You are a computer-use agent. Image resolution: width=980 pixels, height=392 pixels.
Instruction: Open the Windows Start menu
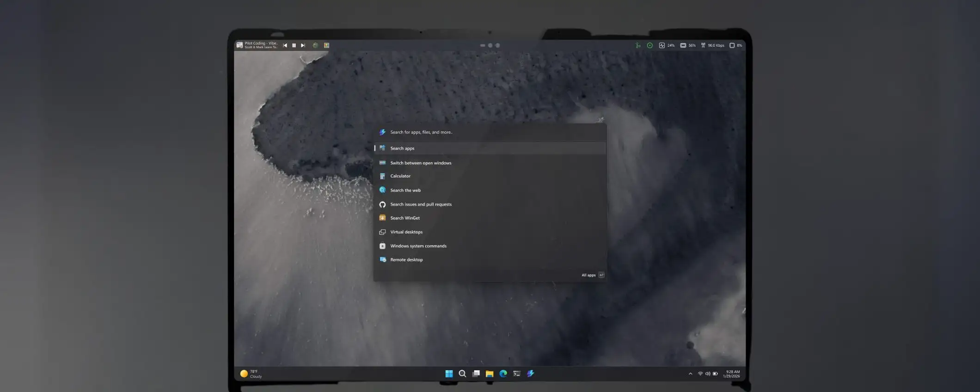pos(449,374)
